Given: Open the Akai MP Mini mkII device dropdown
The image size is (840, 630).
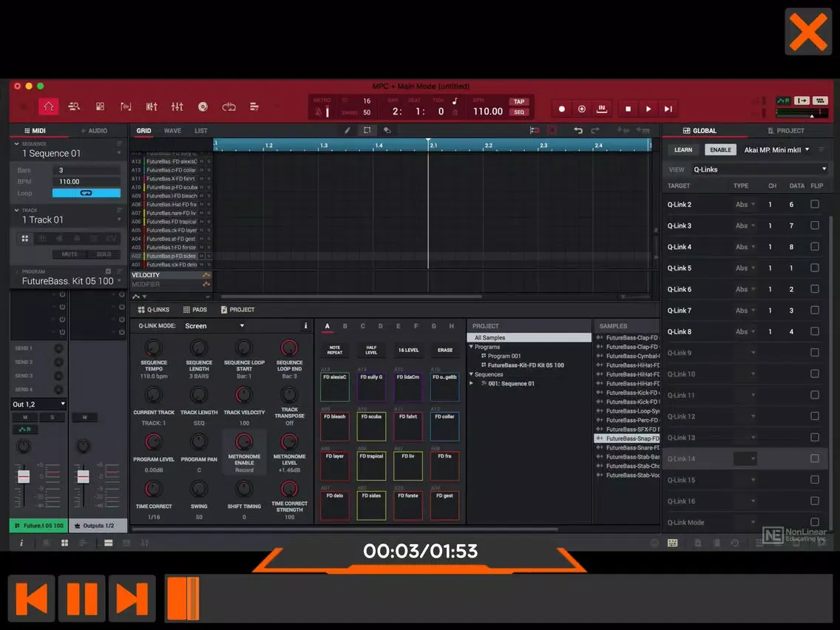Looking at the screenshot, I should click(x=777, y=150).
